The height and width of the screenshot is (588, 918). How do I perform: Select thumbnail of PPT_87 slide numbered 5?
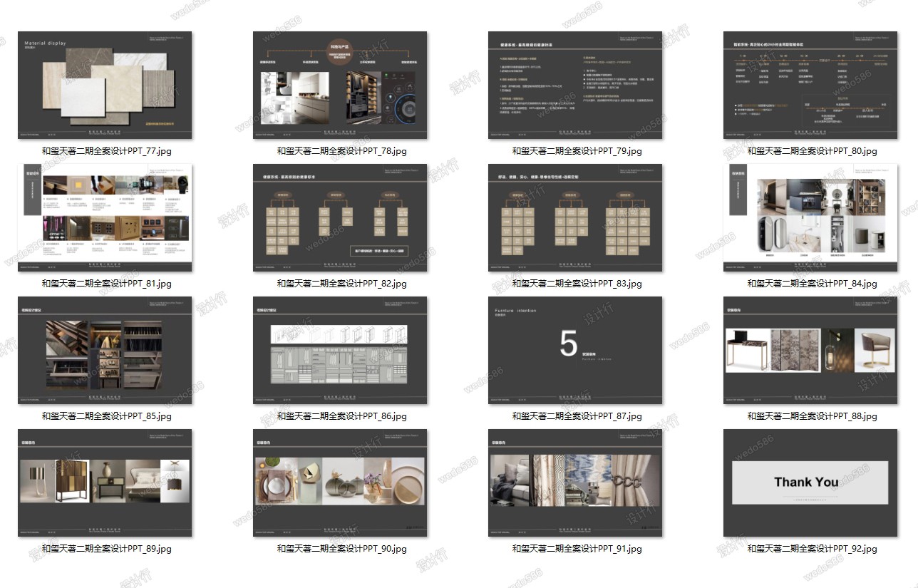coord(575,350)
